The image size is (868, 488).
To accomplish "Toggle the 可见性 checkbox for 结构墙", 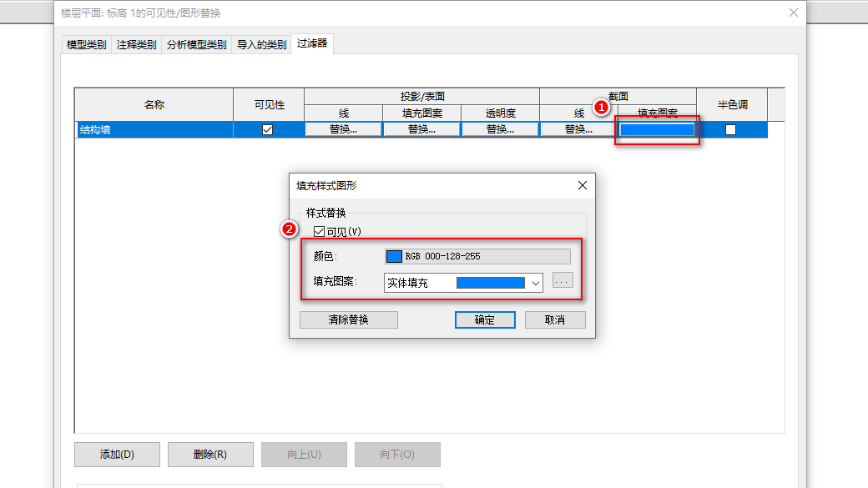I will pyautogui.click(x=268, y=128).
